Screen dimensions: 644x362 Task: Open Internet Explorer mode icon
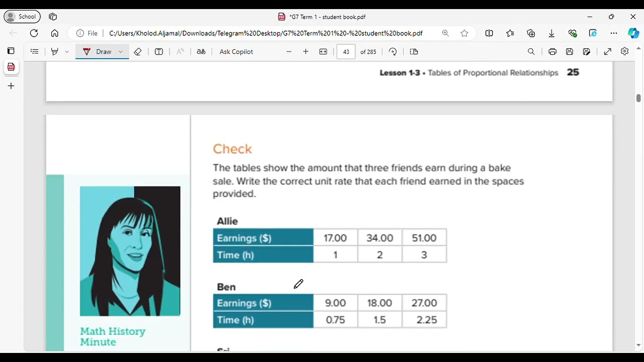(x=593, y=33)
